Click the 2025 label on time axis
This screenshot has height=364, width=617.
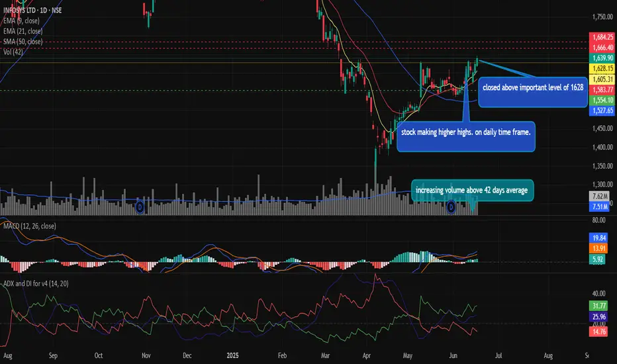[x=232, y=355]
